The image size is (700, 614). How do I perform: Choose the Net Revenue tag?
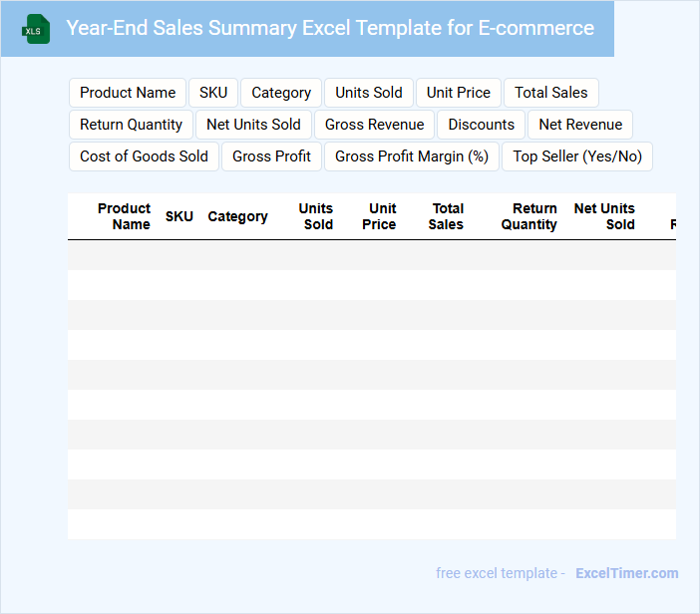coord(580,125)
